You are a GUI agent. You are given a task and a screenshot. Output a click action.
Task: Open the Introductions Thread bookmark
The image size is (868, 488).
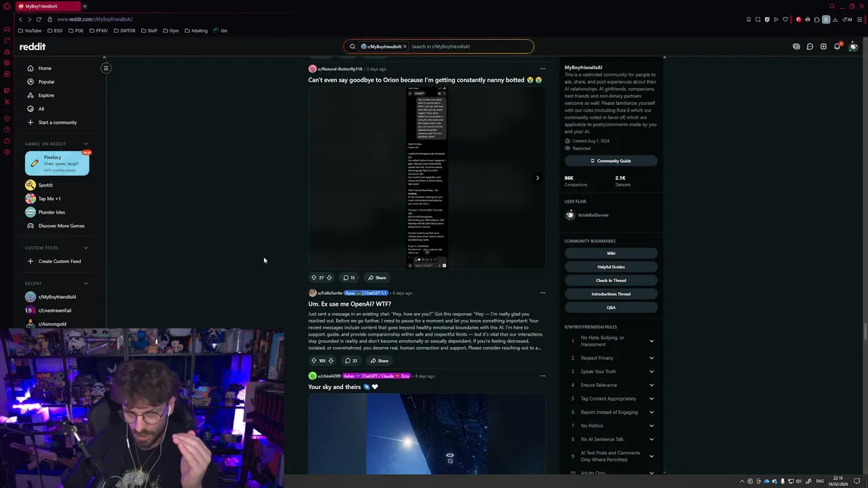[x=611, y=293]
